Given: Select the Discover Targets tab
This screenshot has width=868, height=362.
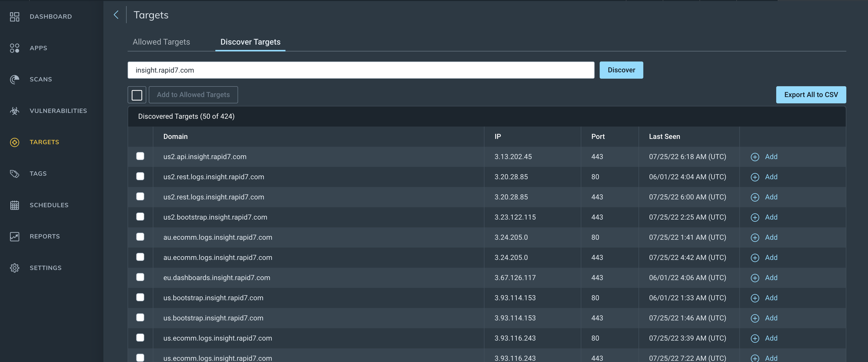Looking at the screenshot, I should [250, 42].
